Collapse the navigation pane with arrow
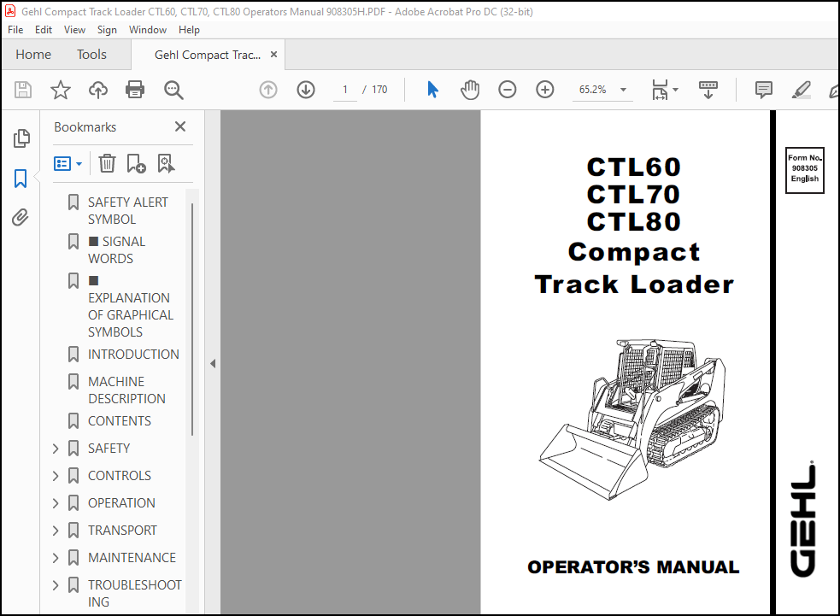 [x=213, y=364]
